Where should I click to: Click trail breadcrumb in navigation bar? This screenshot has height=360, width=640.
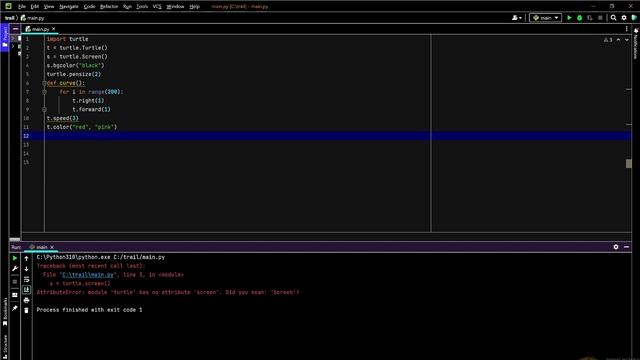9,18
